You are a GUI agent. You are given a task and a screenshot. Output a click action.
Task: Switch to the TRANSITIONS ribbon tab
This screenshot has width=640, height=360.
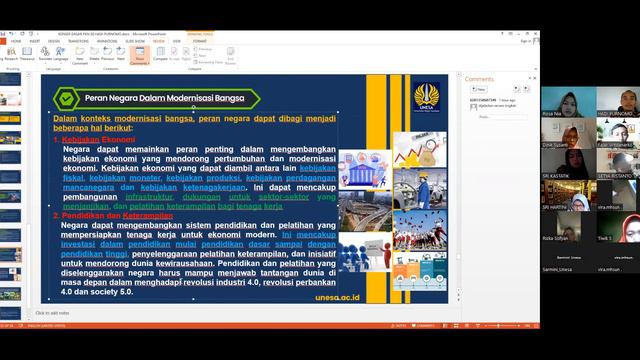click(x=78, y=41)
